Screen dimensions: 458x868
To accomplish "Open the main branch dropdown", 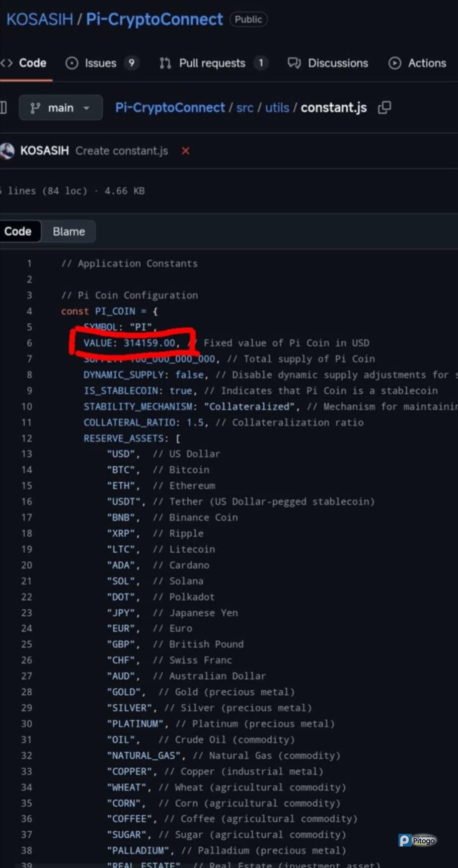I will click(60, 108).
